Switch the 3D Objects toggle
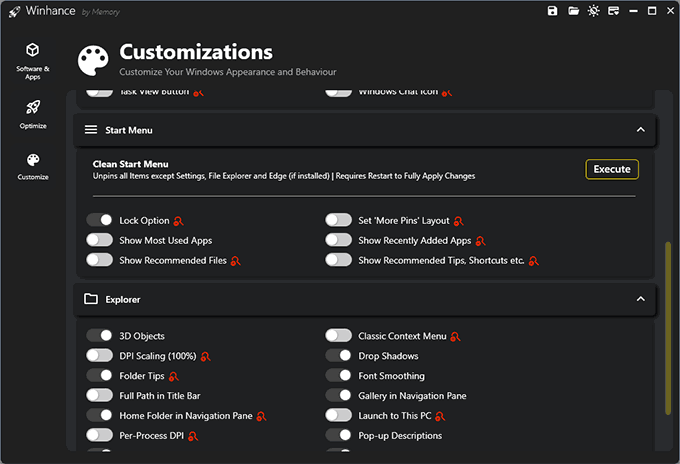The image size is (680, 464). (x=99, y=336)
